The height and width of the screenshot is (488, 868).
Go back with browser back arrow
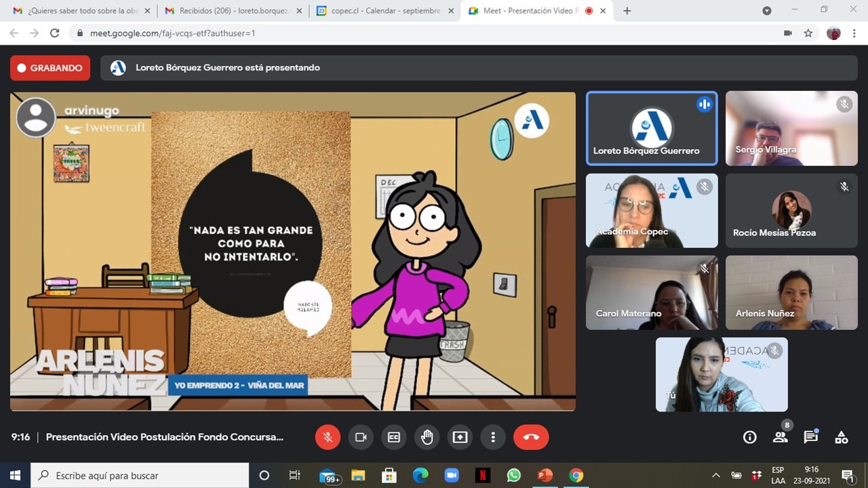(15, 33)
